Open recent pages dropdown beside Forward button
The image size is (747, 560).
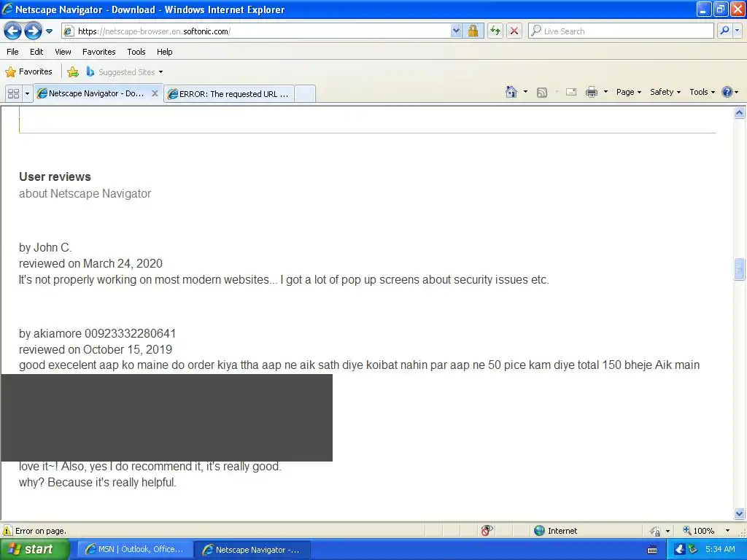pos(49,31)
